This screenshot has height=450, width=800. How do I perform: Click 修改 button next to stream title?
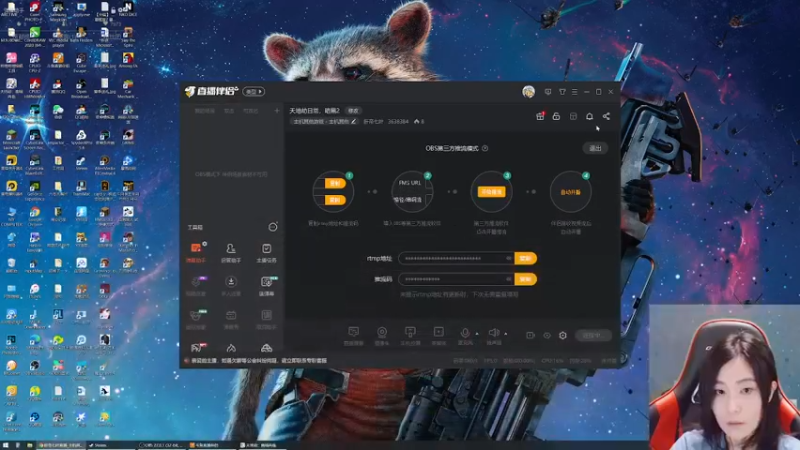tap(353, 111)
